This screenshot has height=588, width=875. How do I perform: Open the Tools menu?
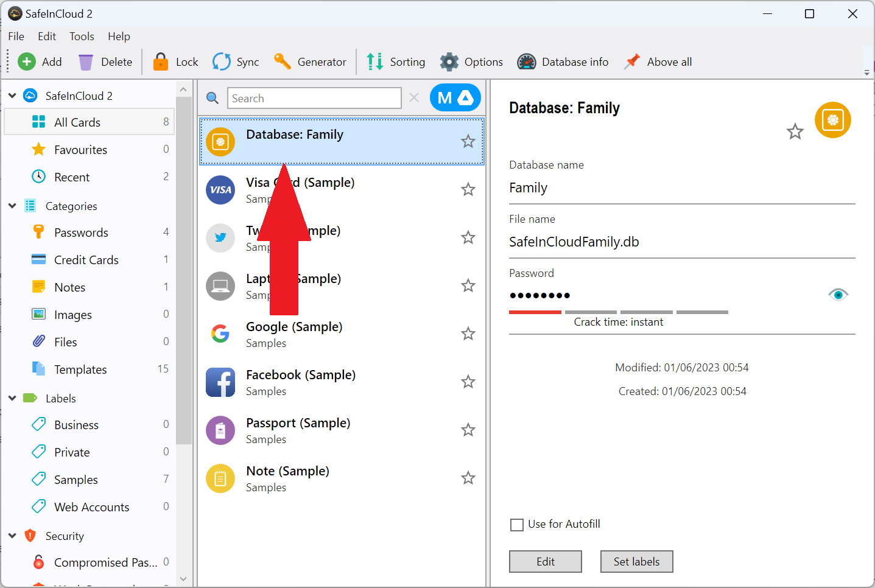[82, 37]
